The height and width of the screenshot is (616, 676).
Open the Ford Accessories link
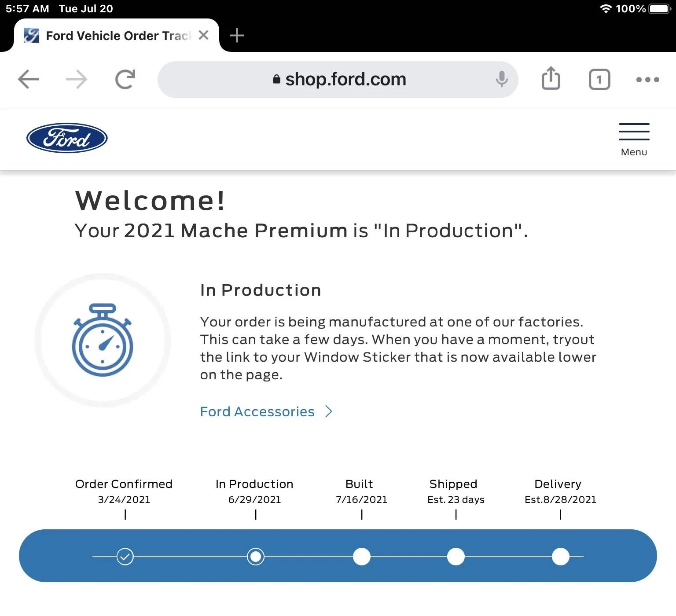(x=257, y=411)
